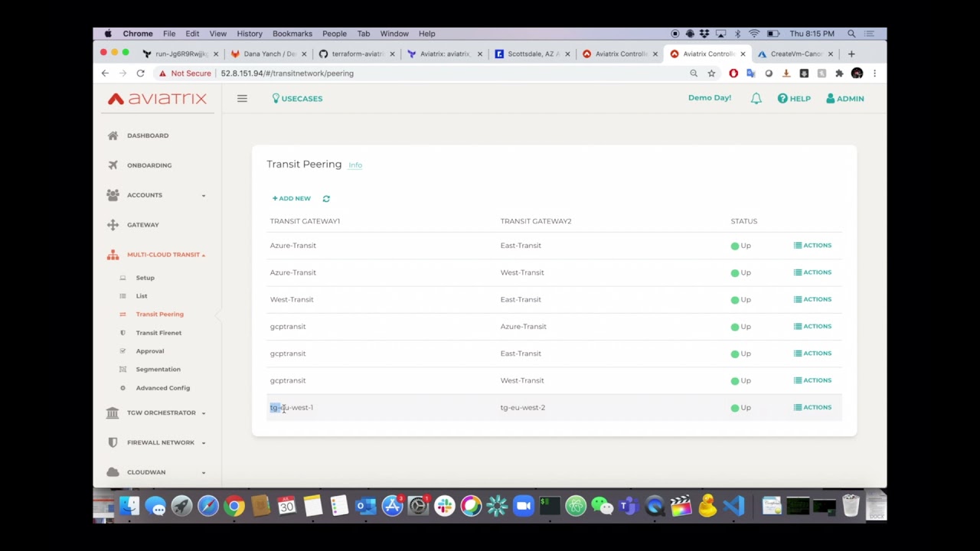Sort by Transit Gateway1 column header
This screenshot has height=551, width=980.
coord(305,221)
